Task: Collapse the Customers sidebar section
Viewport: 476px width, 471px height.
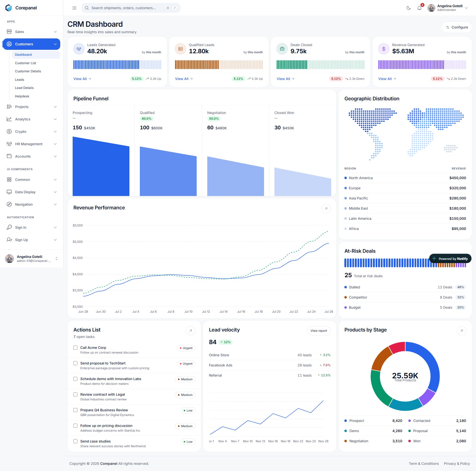Action: tap(31, 44)
